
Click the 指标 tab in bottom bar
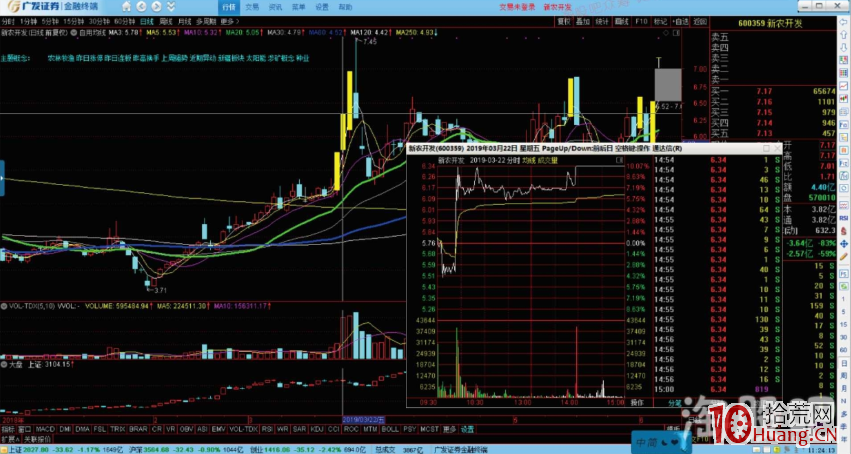coord(8,429)
